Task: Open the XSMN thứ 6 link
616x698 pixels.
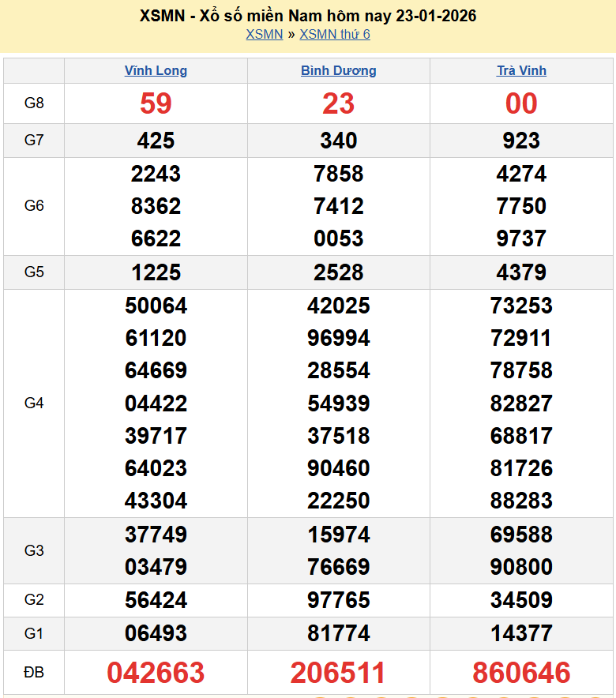Action: tap(335, 34)
